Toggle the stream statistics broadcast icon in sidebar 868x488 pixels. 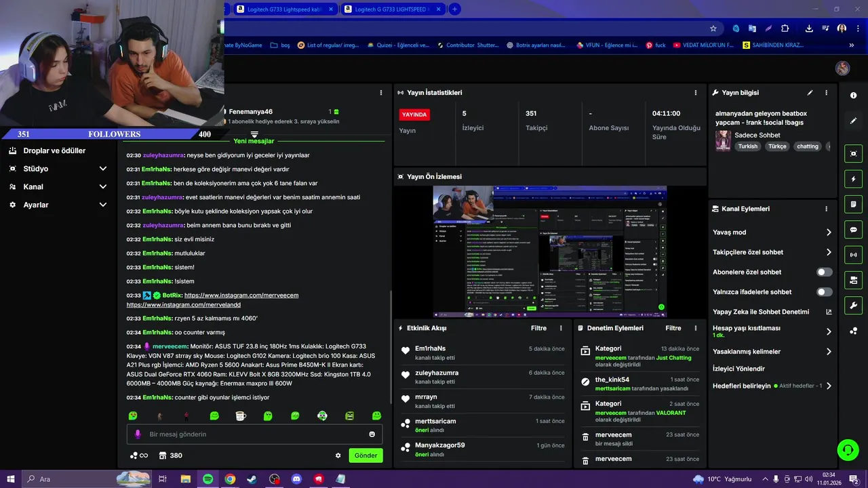click(853, 255)
